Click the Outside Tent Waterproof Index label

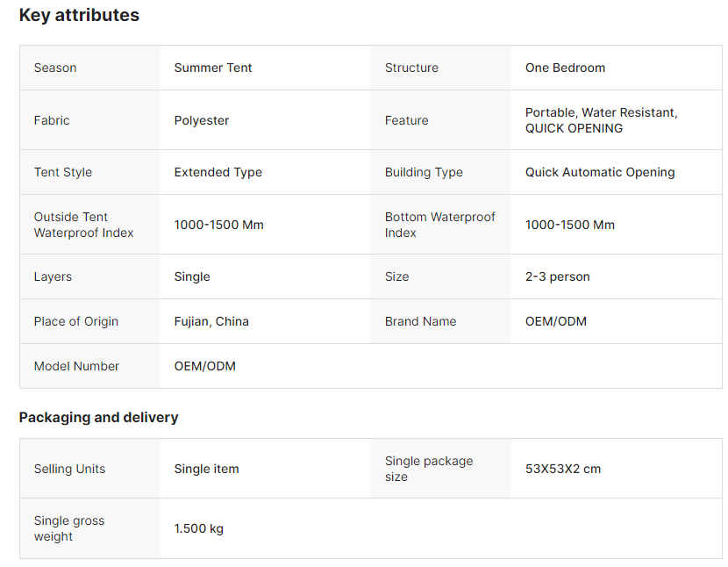tap(84, 225)
